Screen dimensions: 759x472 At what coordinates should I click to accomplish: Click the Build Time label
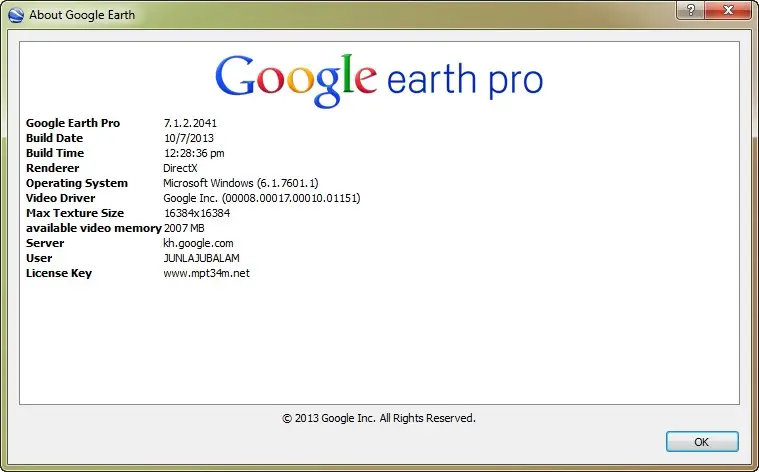[x=55, y=153]
